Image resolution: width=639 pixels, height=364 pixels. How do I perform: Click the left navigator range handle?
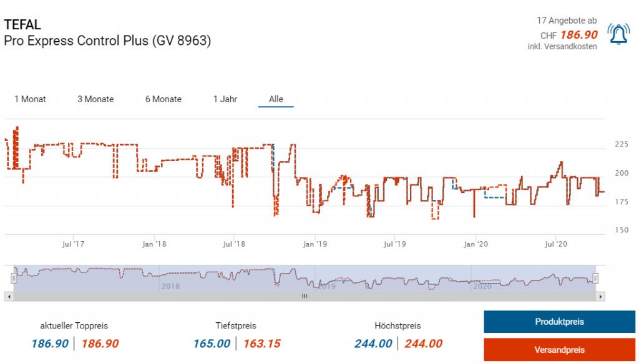14,278
